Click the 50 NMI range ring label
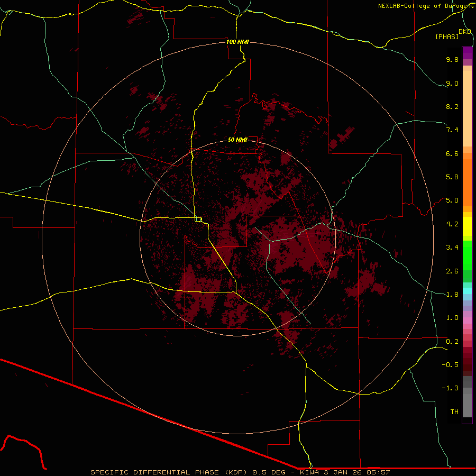Screen dimensions: 476x476 point(237,140)
